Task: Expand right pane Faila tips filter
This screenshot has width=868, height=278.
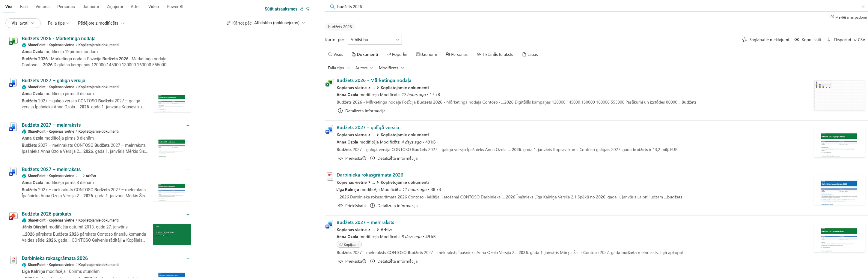Action: 339,68
